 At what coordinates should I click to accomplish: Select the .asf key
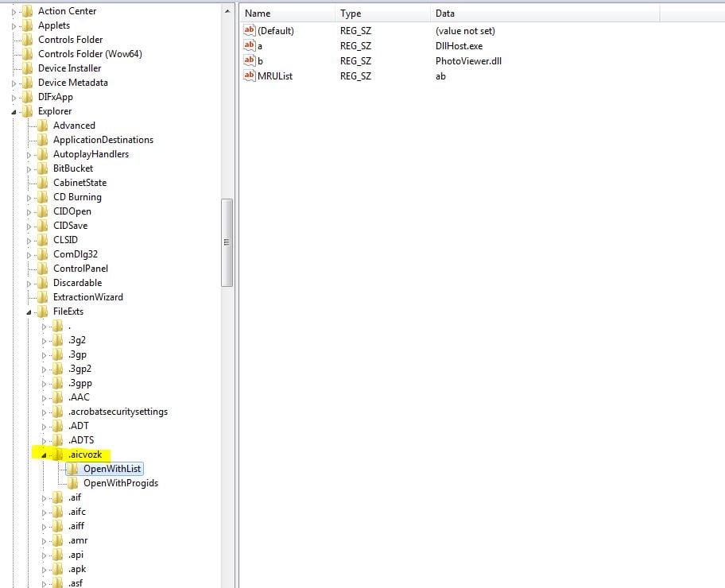[76, 583]
